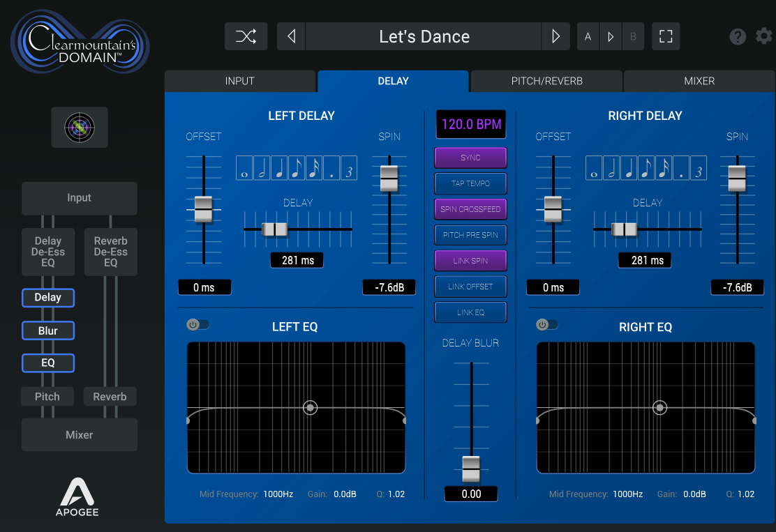Image resolution: width=776 pixels, height=532 pixels.
Task: Select half note for Right Delay
Action: [611, 167]
